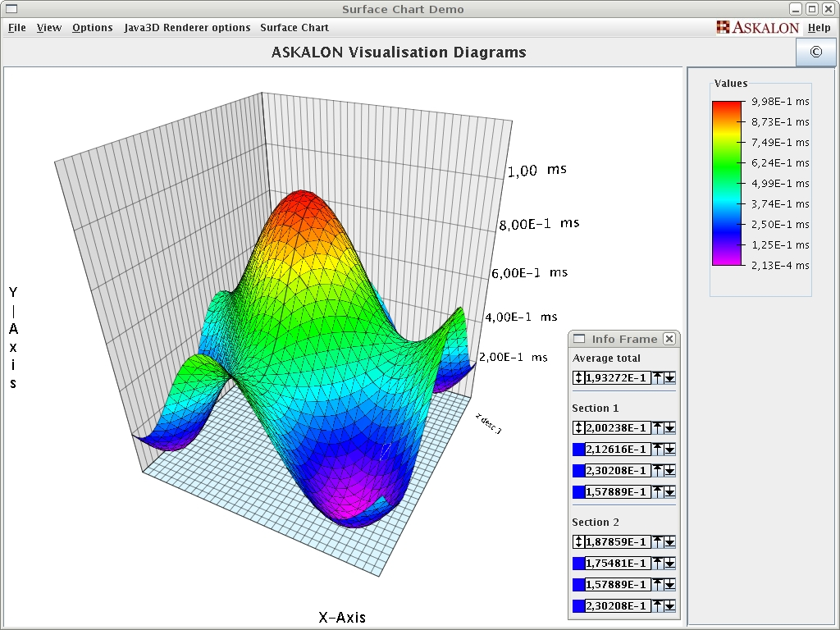Click the Info Frame title bar window icon
The image size is (840, 630).
click(579, 338)
